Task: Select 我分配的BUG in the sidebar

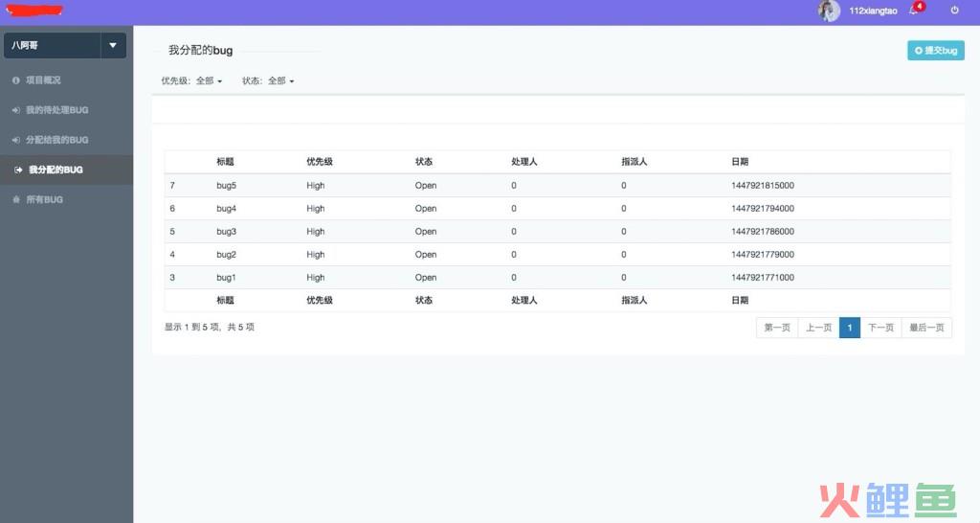Action: pyautogui.click(x=56, y=170)
